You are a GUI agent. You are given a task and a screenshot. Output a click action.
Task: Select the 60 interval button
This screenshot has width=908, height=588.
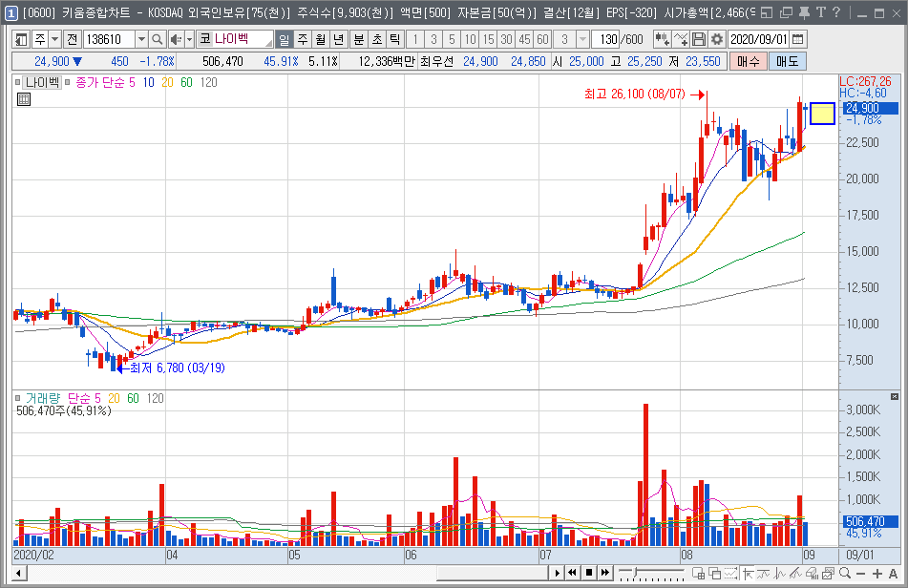542,39
